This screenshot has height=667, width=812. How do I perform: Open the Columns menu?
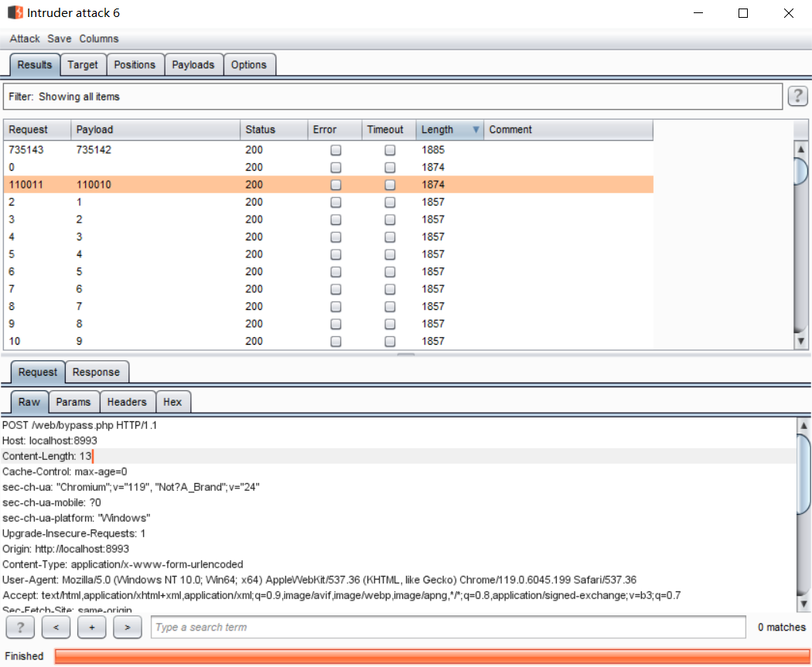click(99, 39)
